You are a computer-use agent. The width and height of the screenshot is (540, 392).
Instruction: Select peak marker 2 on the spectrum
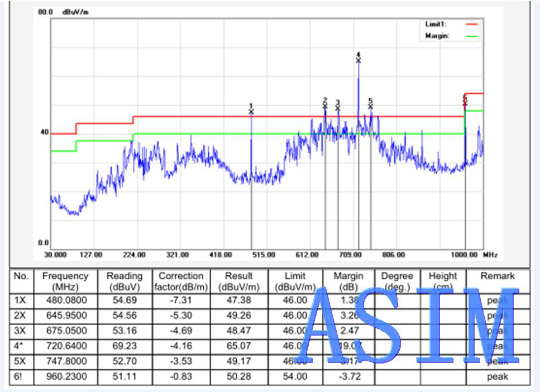point(325,106)
